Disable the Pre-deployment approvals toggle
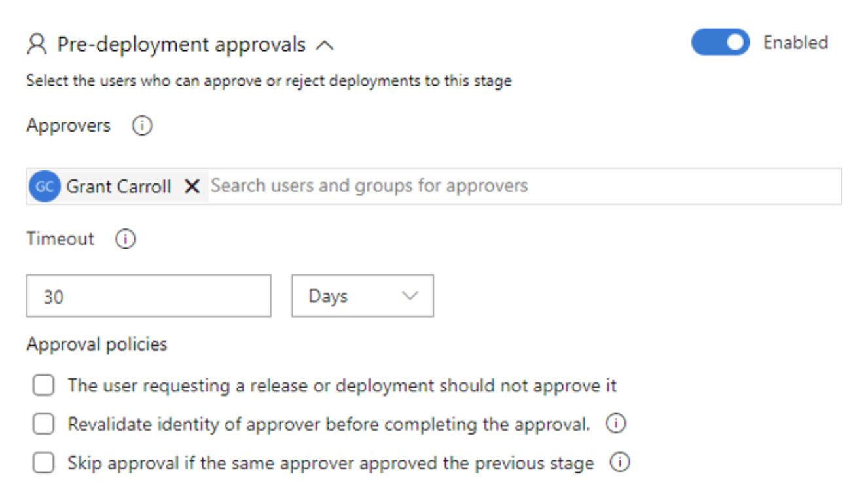Image resolution: width=868 pixels, height=491 pixels. [720, 43]
